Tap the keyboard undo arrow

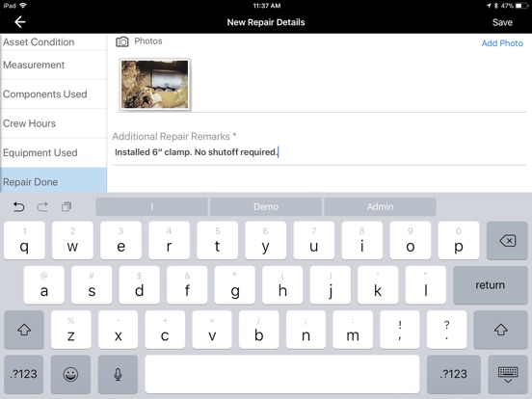(18, 206)
